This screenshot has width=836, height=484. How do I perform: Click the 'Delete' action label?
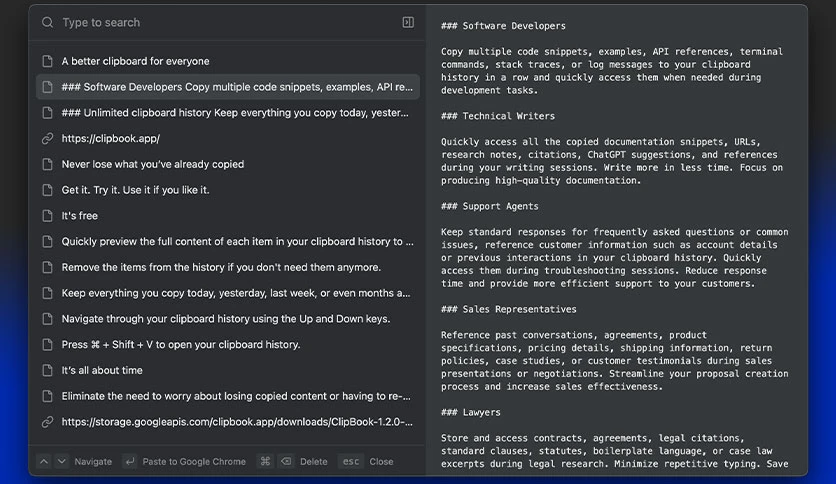[x=314, y=462]
